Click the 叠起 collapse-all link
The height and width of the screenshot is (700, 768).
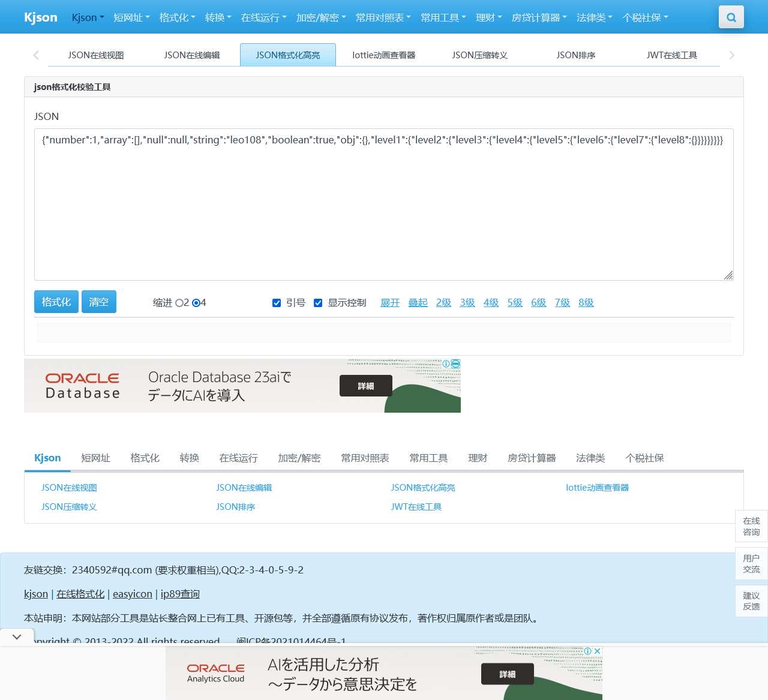418,303
